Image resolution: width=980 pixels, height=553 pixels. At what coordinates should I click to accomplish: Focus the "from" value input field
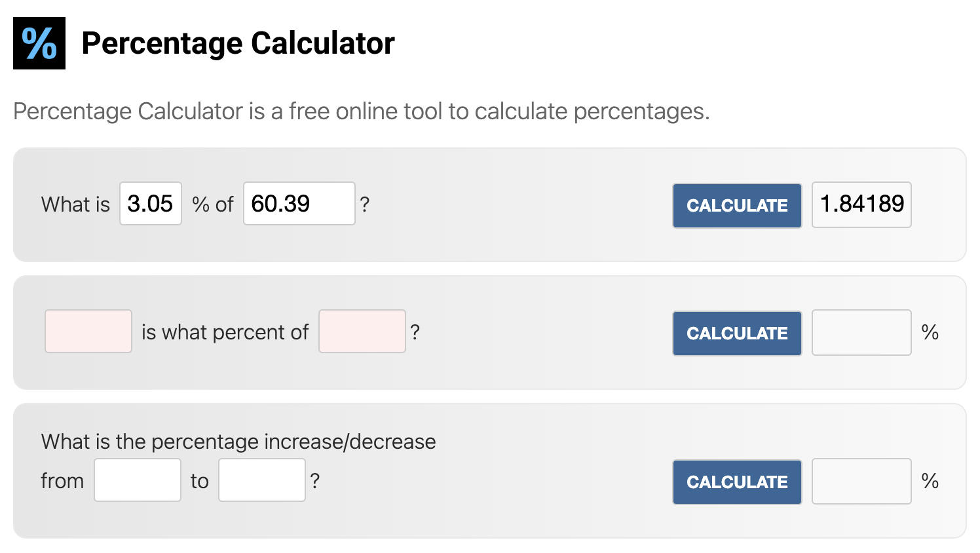tap(138, 480)
